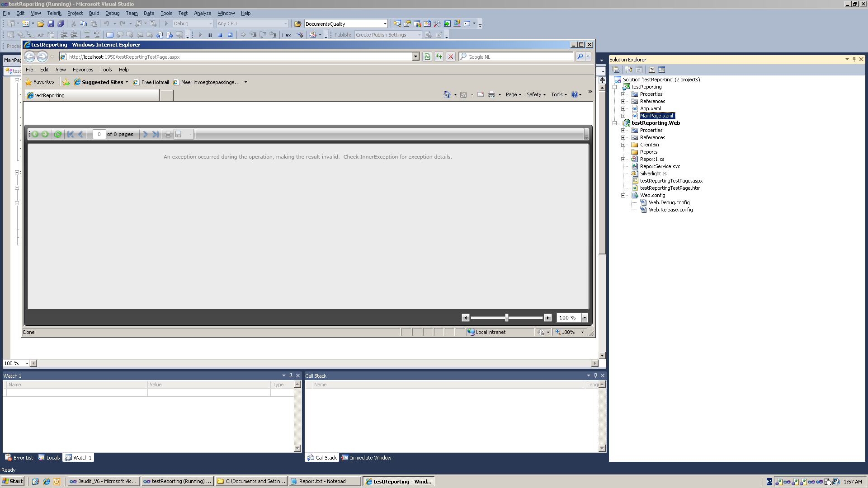Open report zoom percentage dropdown
The height and width of the screenshot is (488, 868).
click(x=585, y=318)
